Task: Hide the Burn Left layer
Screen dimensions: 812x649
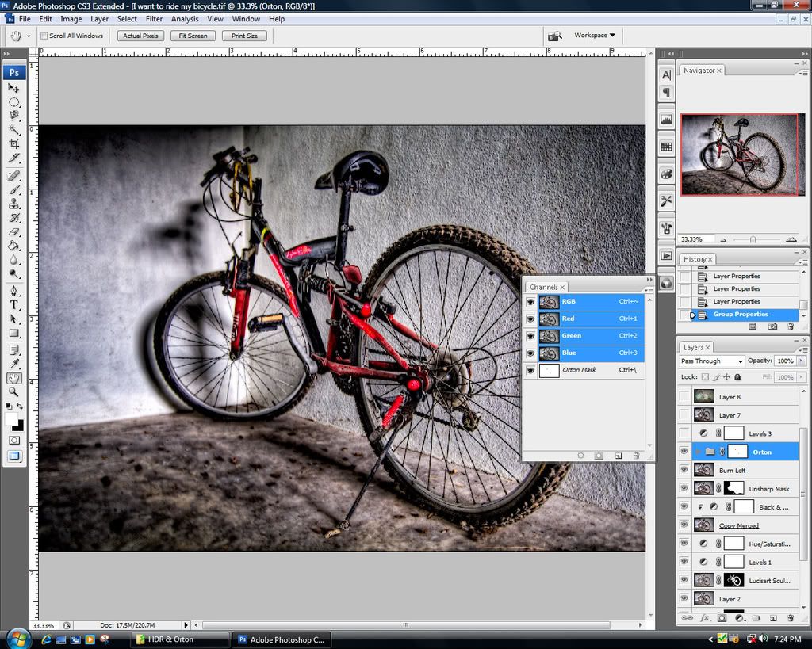Action: 684,470
